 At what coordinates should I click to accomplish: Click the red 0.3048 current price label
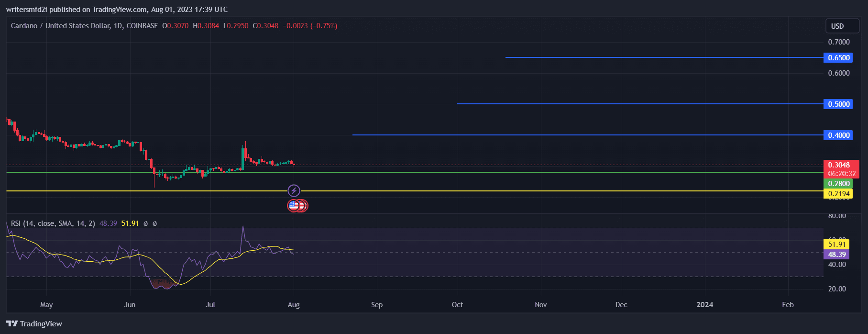tap(840, 165)
